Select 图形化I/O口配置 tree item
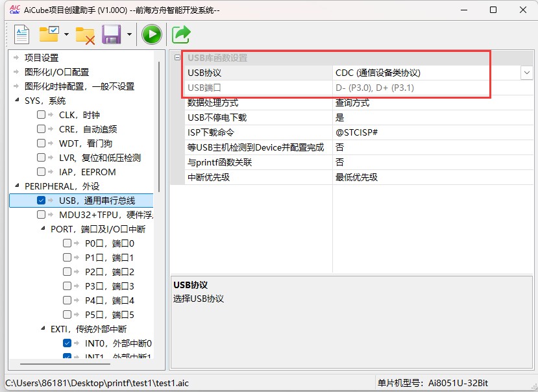The height and width of the screenshot is (392, 538). coord(57,72)
